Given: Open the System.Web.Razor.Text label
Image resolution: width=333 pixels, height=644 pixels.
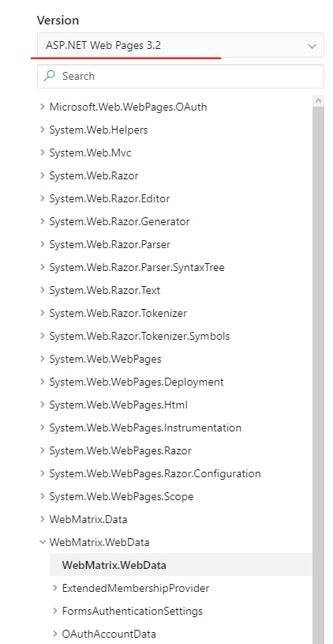Looking at the screenshot, I should [105, 291].
